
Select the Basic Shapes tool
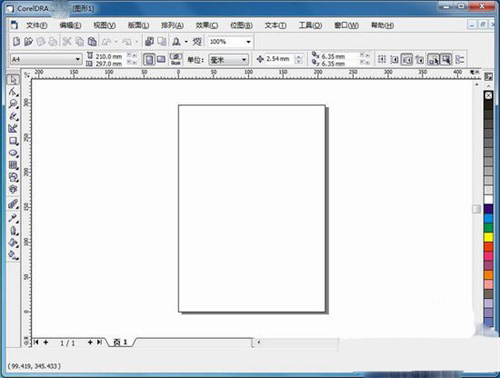[13, 177]
